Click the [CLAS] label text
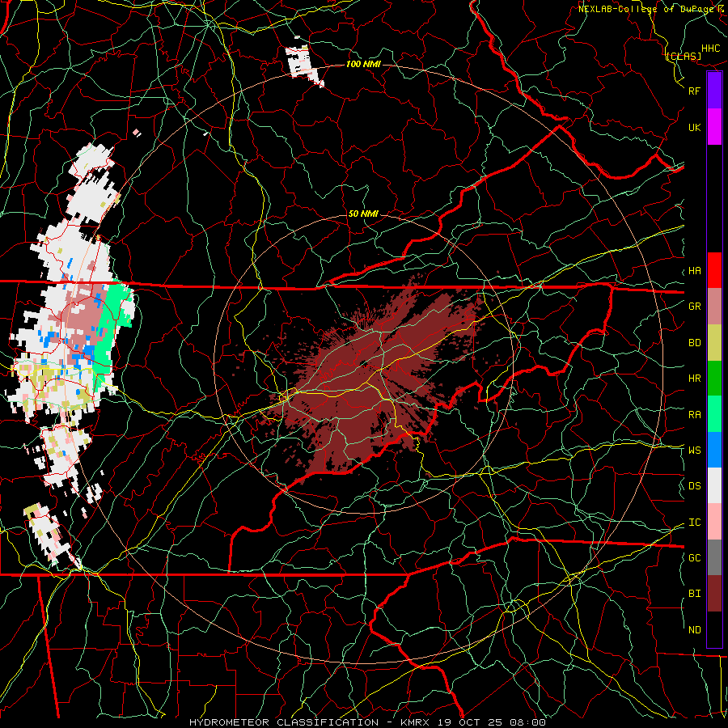This screenshot has height=728, width=728. pos(684,56)
